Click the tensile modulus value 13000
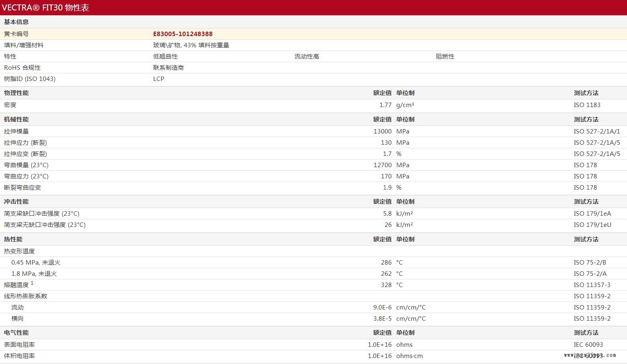 coord(383,131)
